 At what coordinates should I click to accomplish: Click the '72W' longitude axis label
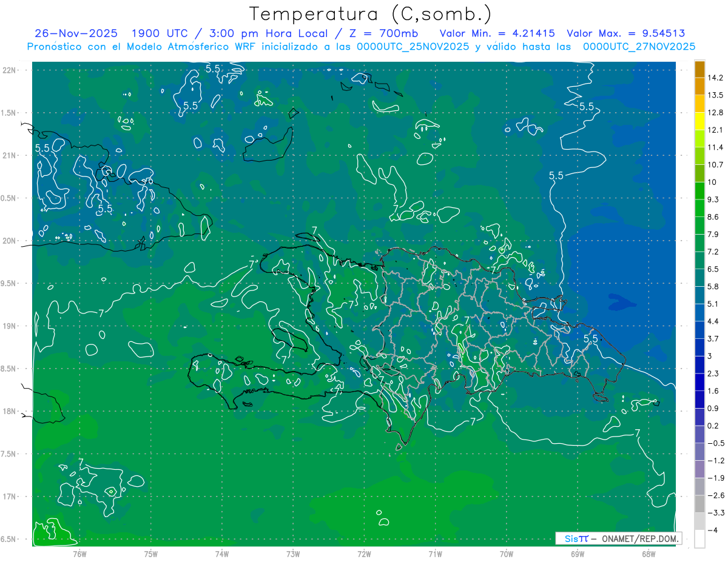[364, 554]
